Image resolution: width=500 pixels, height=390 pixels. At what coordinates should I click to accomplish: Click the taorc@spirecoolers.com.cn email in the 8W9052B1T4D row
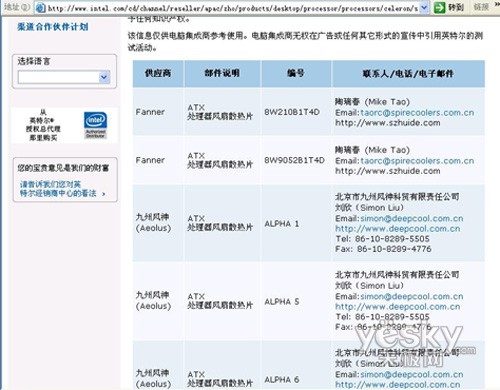coord(417,161)
